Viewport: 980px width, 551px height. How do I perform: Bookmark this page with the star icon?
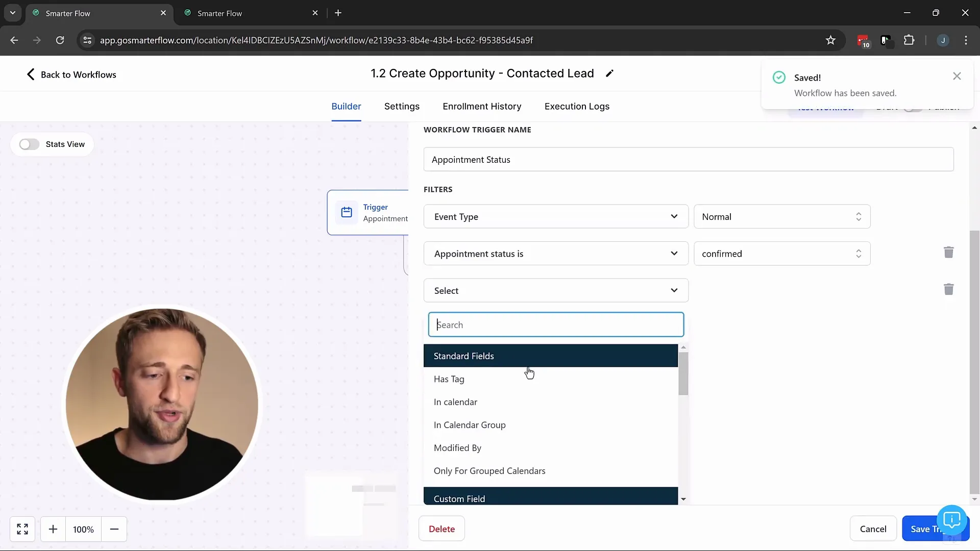point(830,40)
